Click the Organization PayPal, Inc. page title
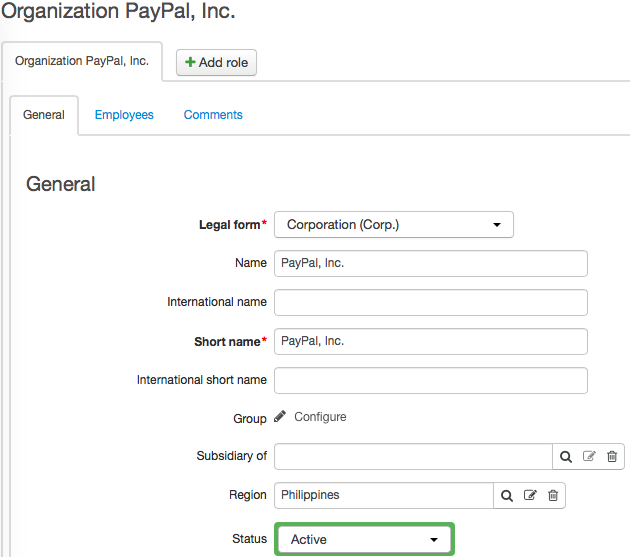Image resolution: width=630 pixels, height=557 pixels. click(118, 11)
